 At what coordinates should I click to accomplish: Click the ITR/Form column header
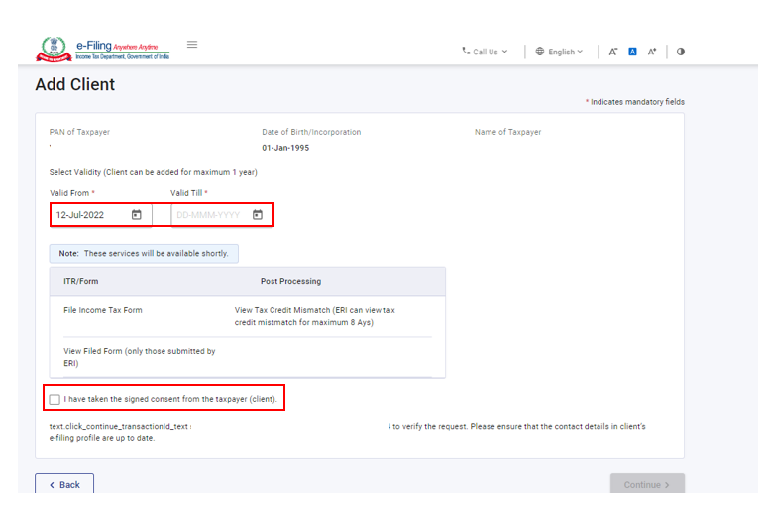click(x=81, y=282)
